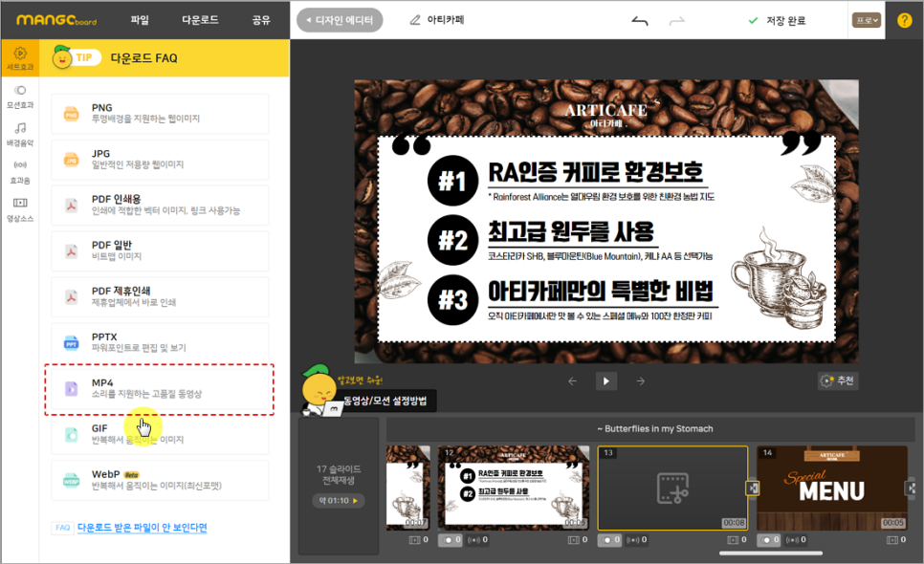Image resolution: width=924 pixels, height=564 pixels.
Task: Click the MP4 video file icon
Action: (x=72, y=388)
